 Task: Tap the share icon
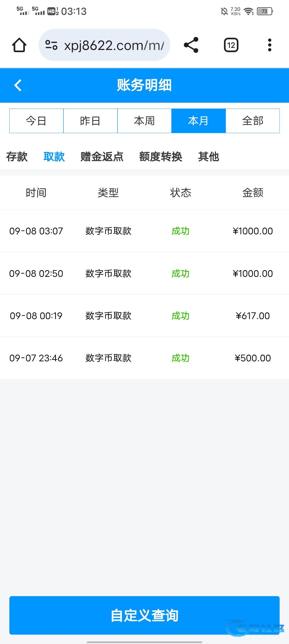[x=191, y=45]
